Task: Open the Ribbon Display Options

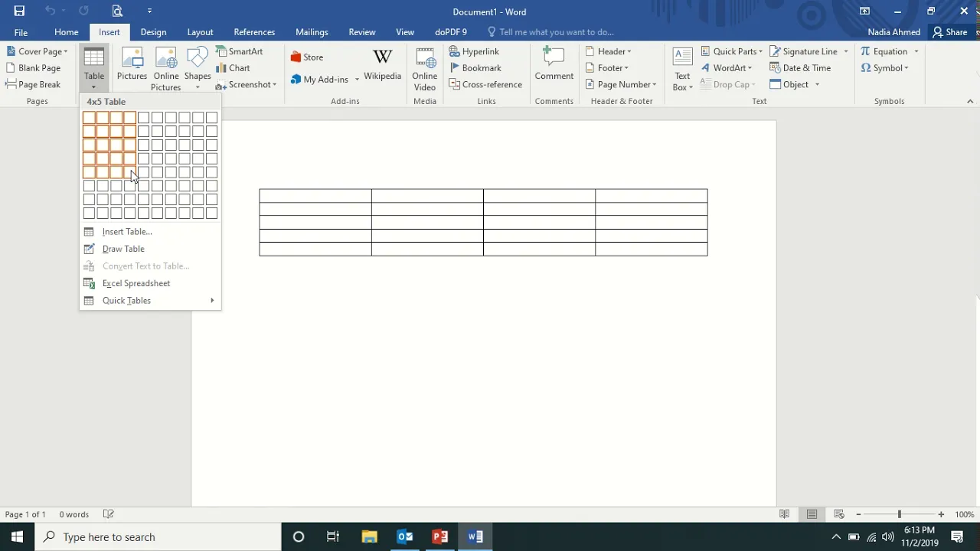Action: pyautogui.click(x=864, y=11)
